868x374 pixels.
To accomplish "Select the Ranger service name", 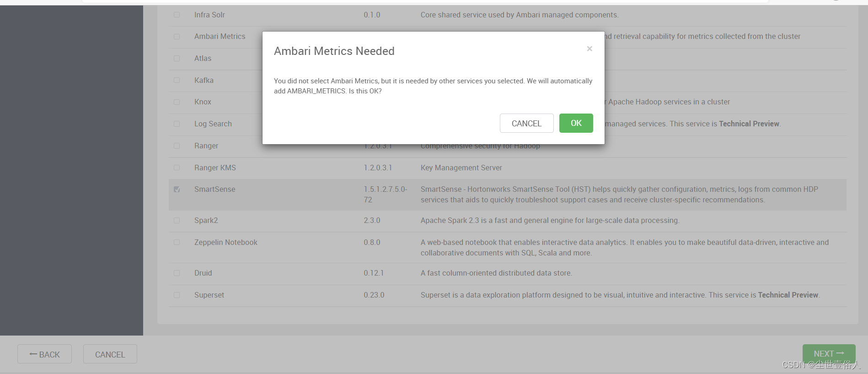I will pos(206,146).
